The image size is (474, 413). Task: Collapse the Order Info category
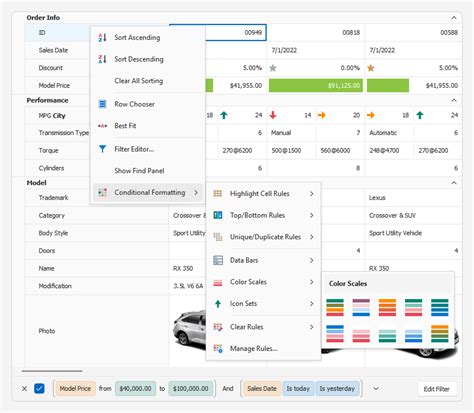[454, 18]
